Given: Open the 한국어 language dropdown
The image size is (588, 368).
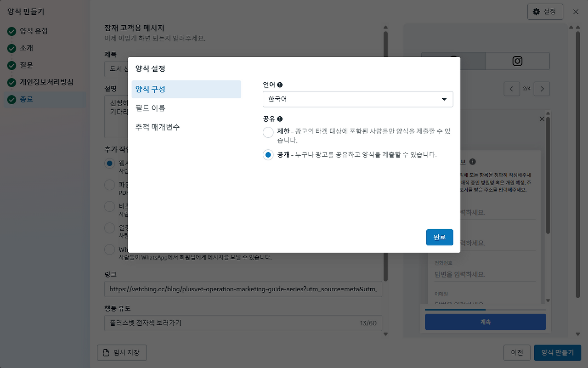Looking at the screenshot, I should coord(358,99).
